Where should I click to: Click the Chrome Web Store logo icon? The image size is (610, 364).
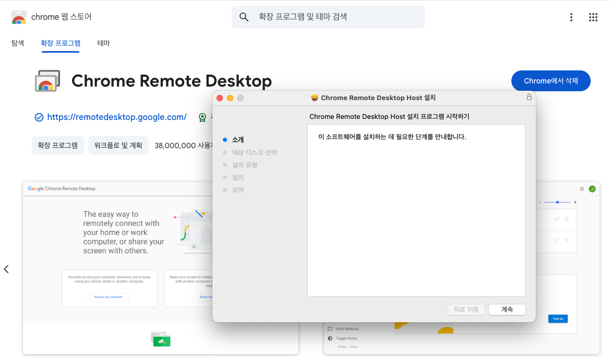pyautogui.click(x=17, y=16)
